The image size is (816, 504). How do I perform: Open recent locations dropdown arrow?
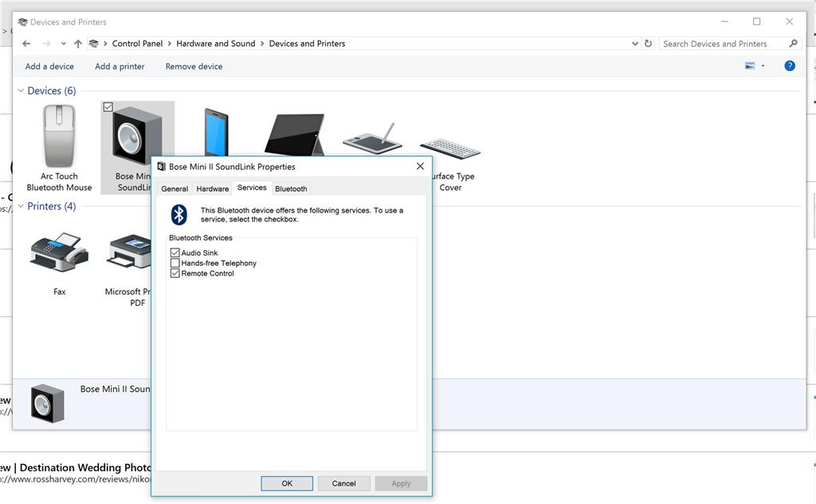pyautogui.click(x=64, y=44)
